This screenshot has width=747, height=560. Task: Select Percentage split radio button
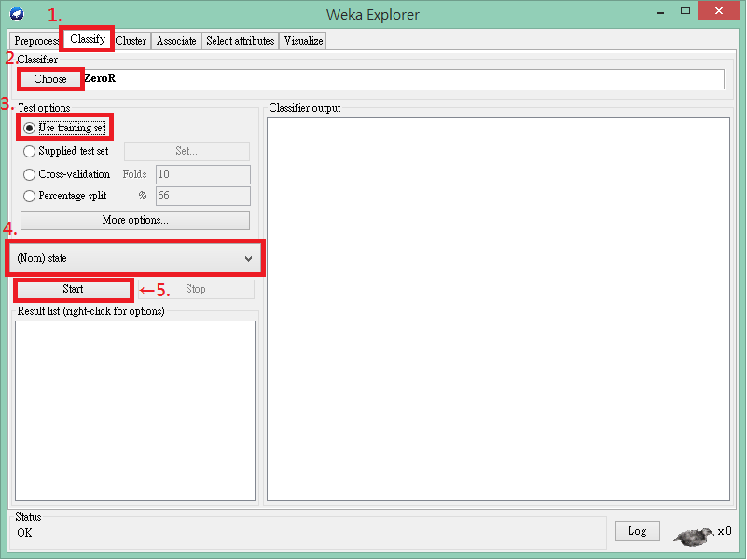tap(64, 196)
